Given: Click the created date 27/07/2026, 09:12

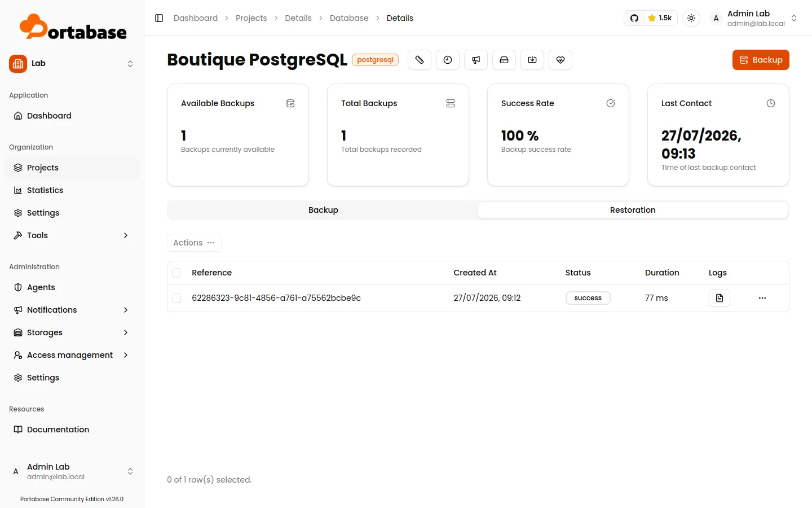Looking at the screenshot, I should pos(487,298).
